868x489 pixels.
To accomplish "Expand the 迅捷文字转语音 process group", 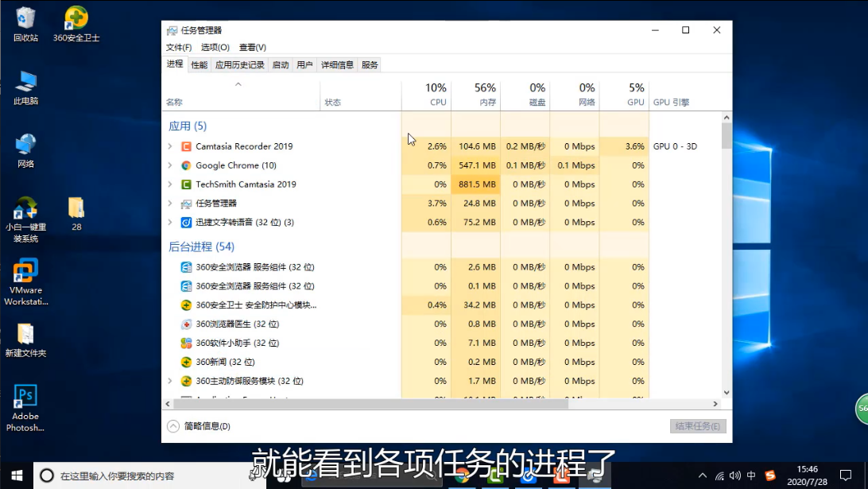I will click(170, 223).
